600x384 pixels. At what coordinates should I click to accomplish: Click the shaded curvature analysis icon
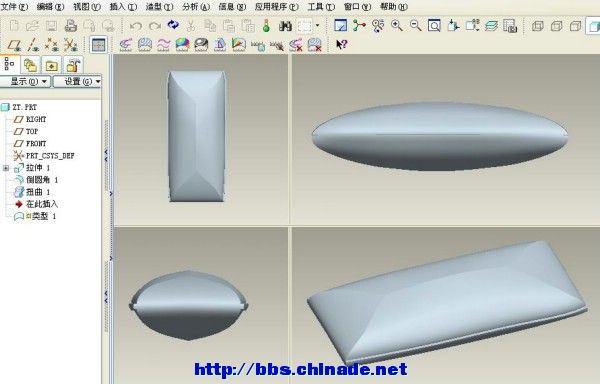[183, 44]
